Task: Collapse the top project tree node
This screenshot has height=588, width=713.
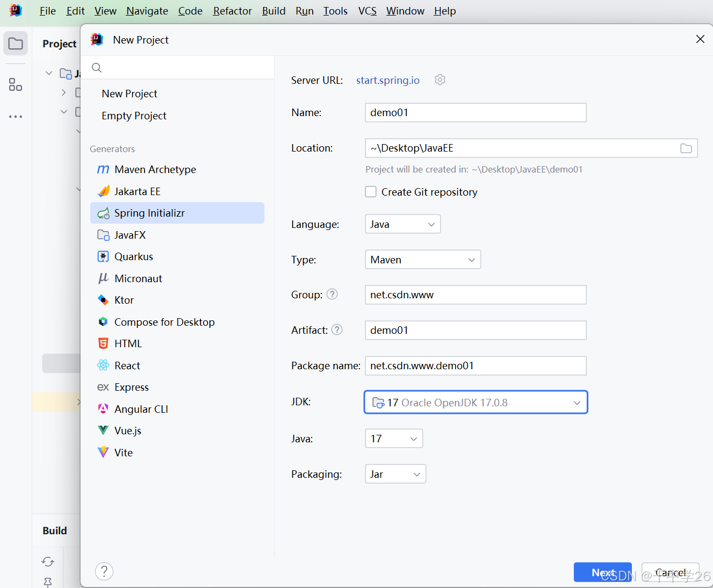Action: click(49, 73)
